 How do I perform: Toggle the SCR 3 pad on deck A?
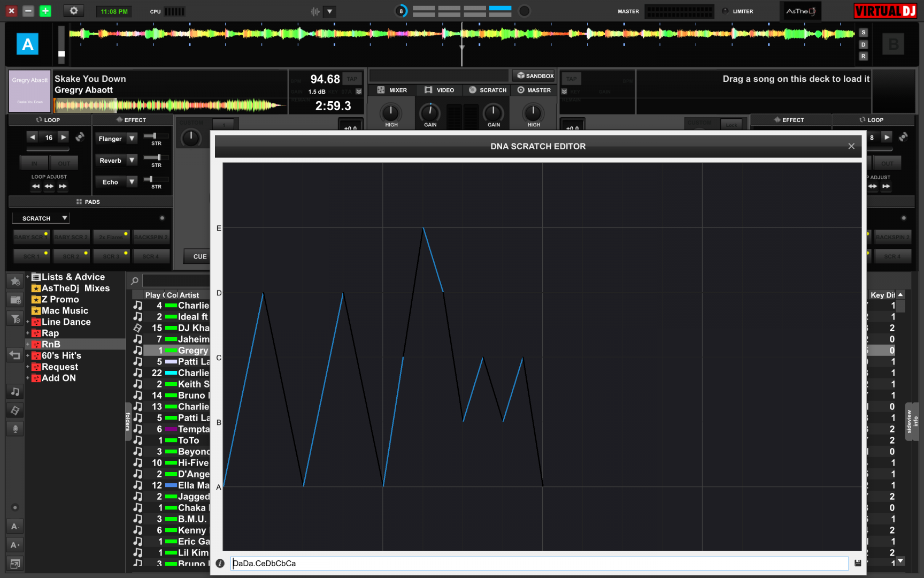(x=111, y=256)
